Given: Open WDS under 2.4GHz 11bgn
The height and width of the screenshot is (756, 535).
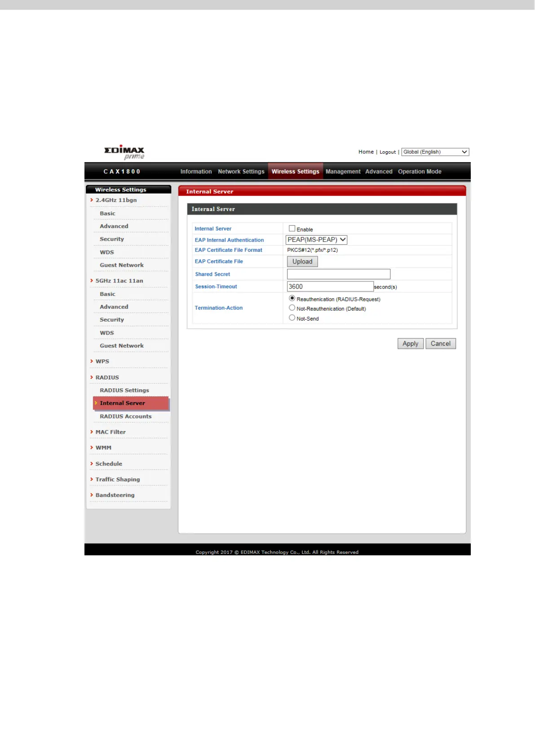Looking at the screenshot, I should coord(107,252).
